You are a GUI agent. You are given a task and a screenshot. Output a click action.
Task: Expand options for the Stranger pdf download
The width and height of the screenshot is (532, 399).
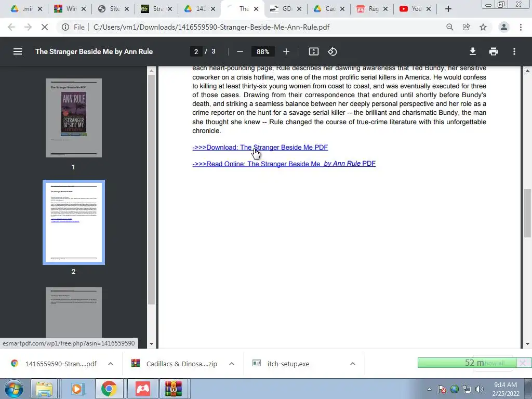111,364
